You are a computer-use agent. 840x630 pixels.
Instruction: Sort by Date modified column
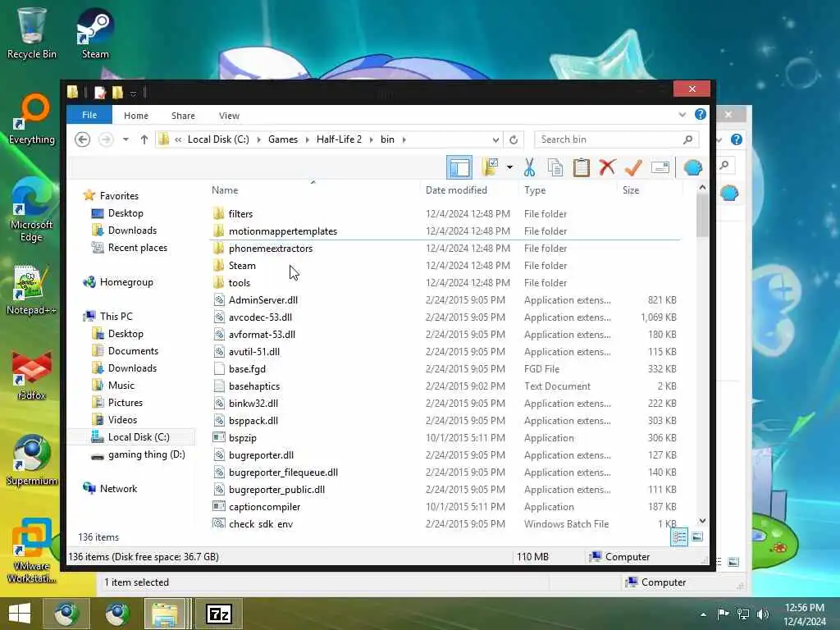pos(456,190)
